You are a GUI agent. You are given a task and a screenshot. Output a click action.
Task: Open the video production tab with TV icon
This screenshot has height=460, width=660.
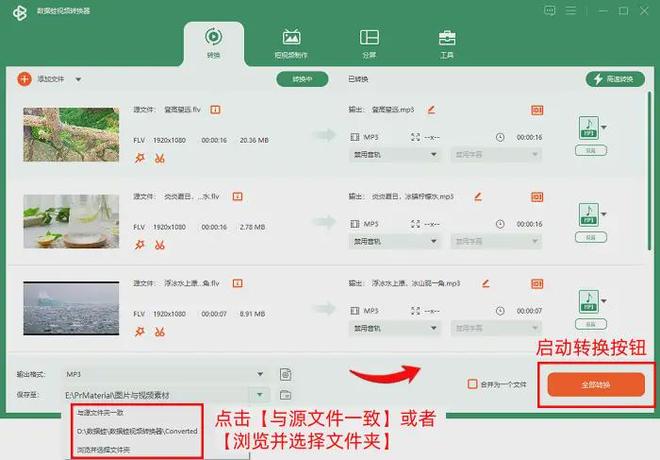click(x=291, y=43)
